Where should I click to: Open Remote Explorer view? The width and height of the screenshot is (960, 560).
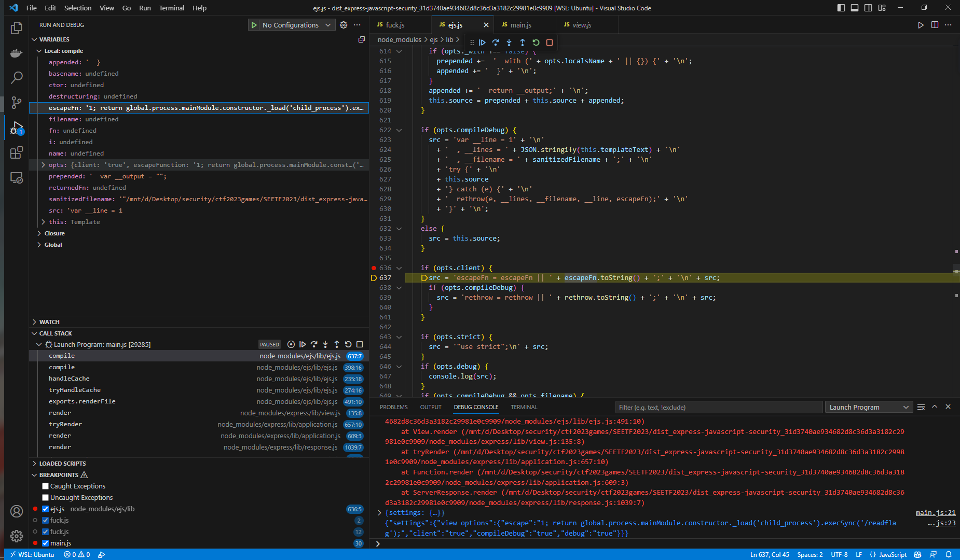pos(17,178)
